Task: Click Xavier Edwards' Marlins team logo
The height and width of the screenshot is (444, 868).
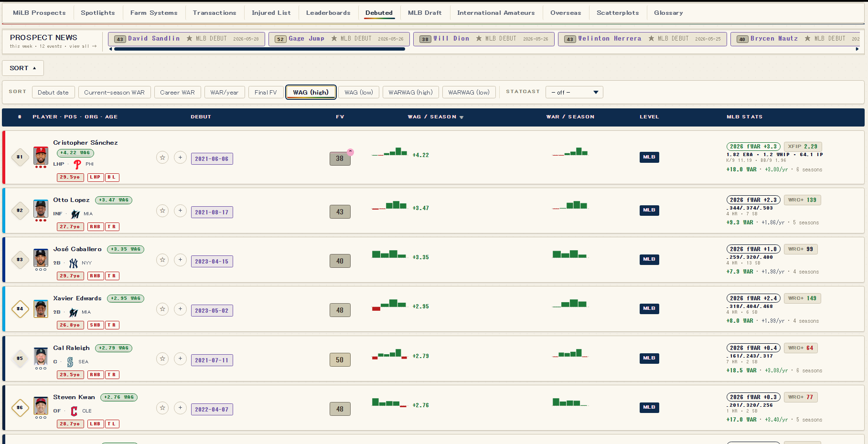Action: 73,312
